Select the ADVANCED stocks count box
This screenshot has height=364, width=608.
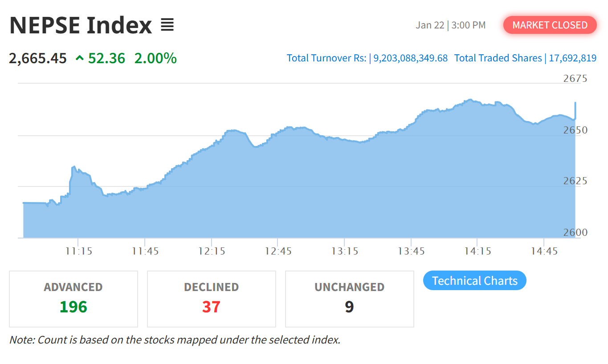point(73,299)
